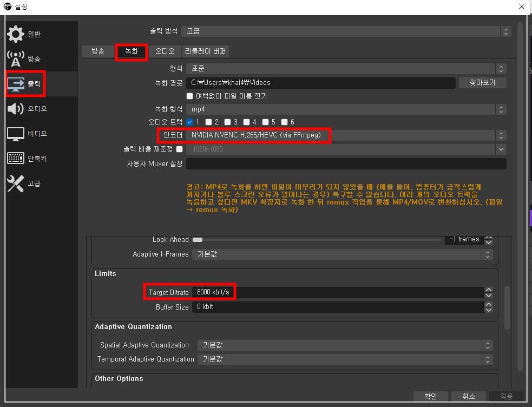The image size is (532, 407).
Task: Decrease Target Bitrate with down arrow
Action: pyautogui.click(x=489, y=296)
